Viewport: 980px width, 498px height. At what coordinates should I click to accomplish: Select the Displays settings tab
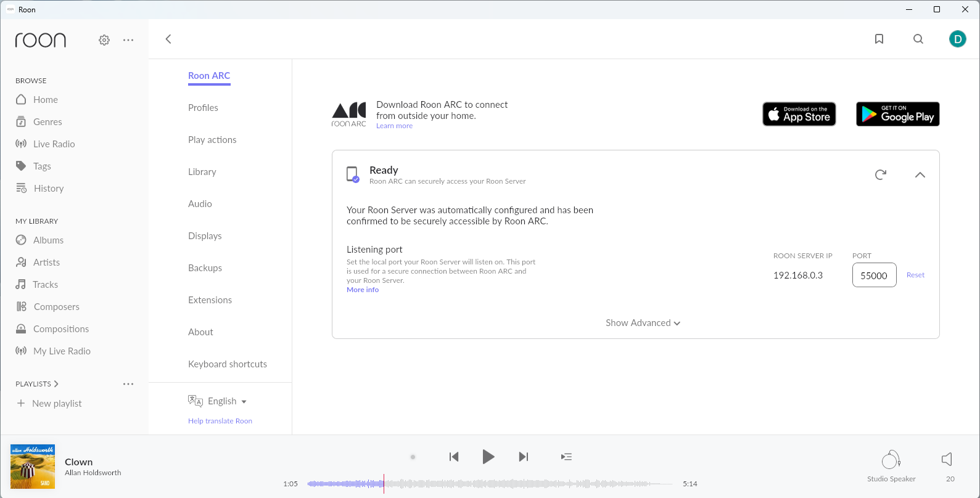pos(205,236)
